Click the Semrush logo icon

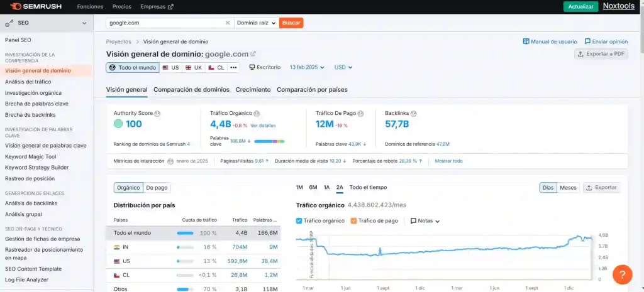(x=15, y=6)
